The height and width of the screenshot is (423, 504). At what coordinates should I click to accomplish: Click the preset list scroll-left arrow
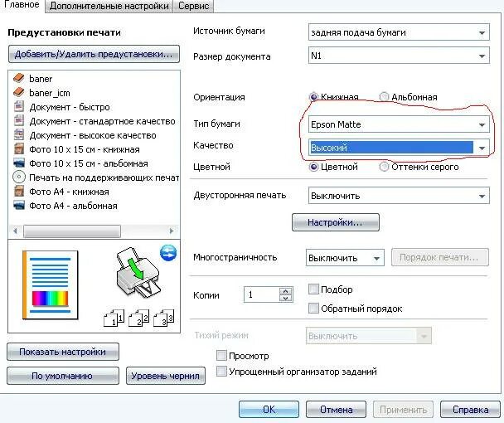15,231
